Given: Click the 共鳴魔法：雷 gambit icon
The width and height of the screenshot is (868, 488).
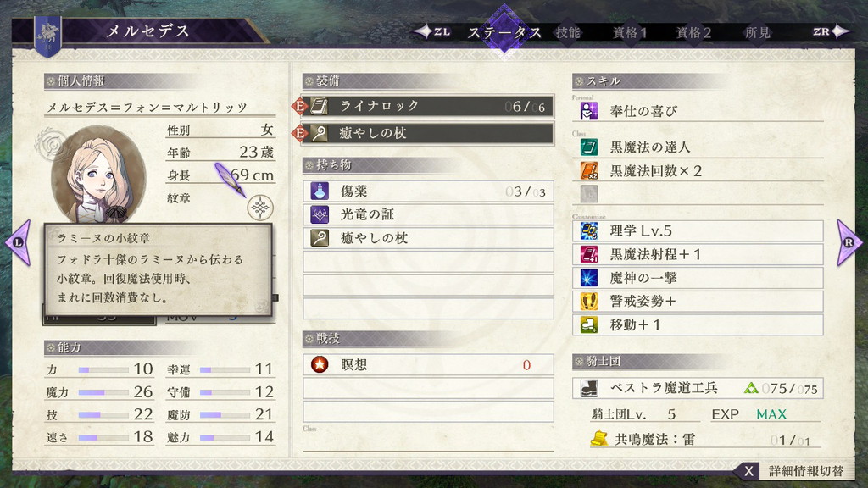Looking at the screenshot, I should pyautogui.click(x=599, y=439).
